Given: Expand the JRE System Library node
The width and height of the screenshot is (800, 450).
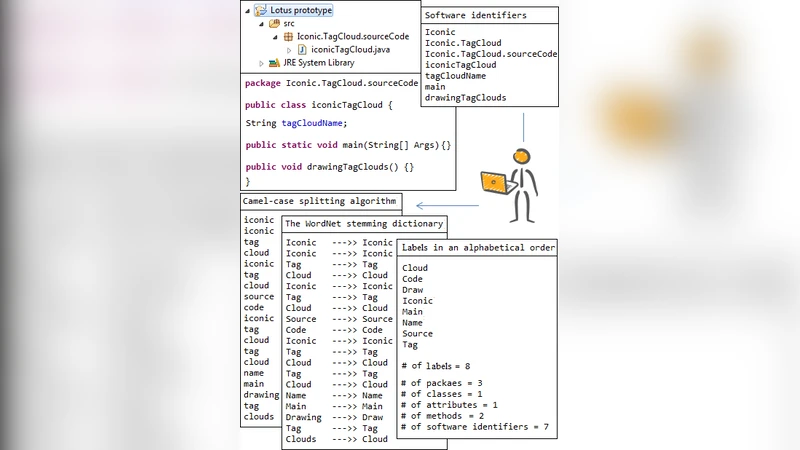Looking at the screenshot, I should [x=262, y=63].
